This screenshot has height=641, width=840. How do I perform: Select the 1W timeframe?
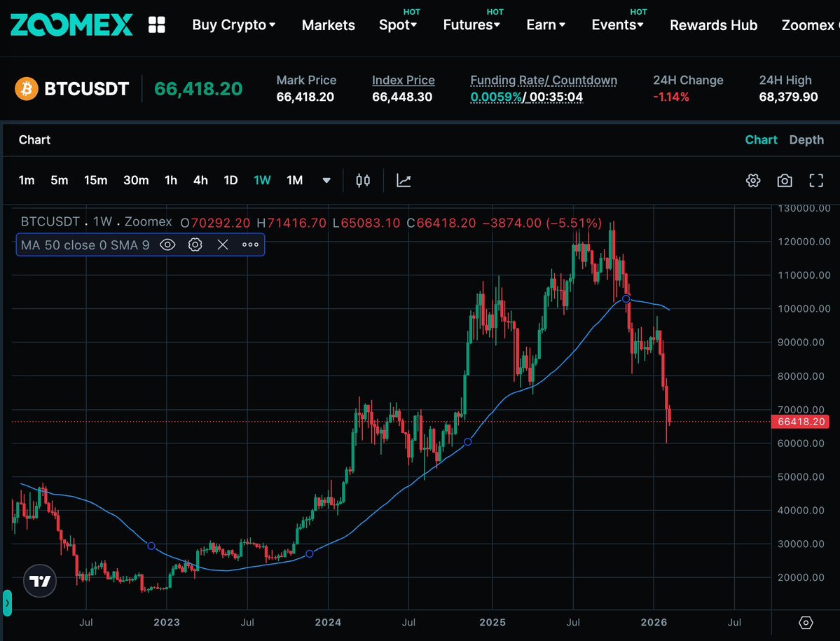point(262,181)
